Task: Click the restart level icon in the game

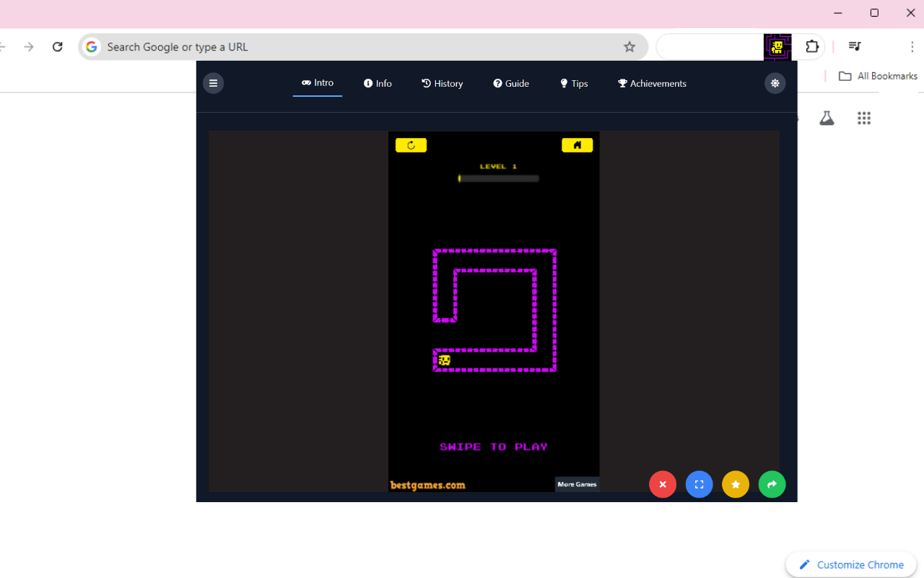Action: point(411,144)
